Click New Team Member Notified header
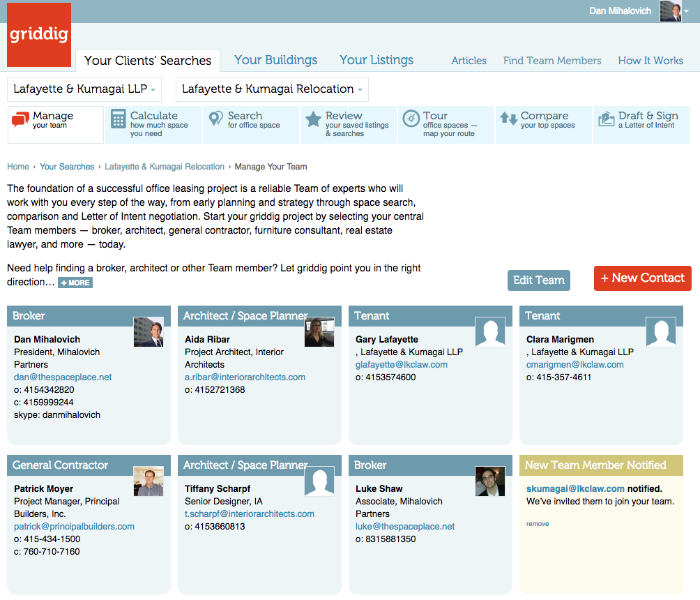The width and height of the screenshot is (700, 600). (601, 465)
